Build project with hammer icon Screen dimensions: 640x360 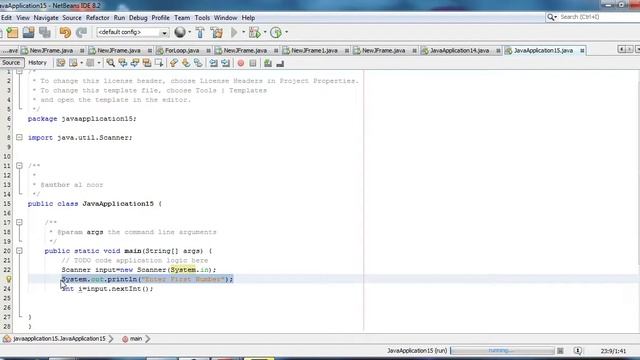point(200,32)
